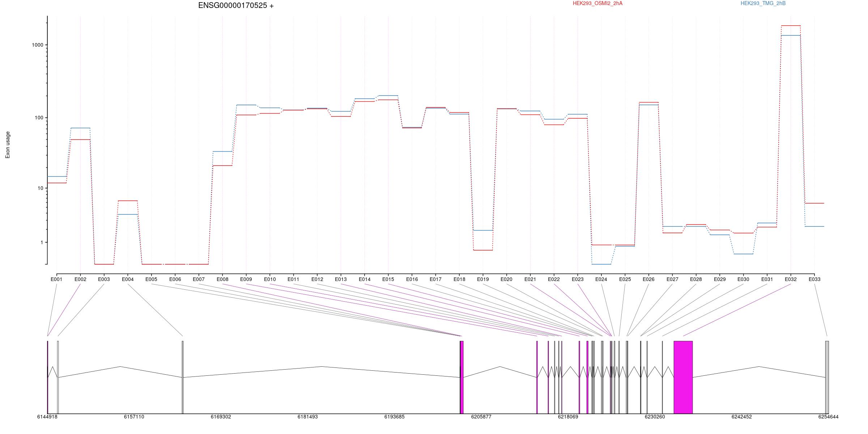Click the 100 y-axis tick label
Screen dimensions: 868x434
39,118
